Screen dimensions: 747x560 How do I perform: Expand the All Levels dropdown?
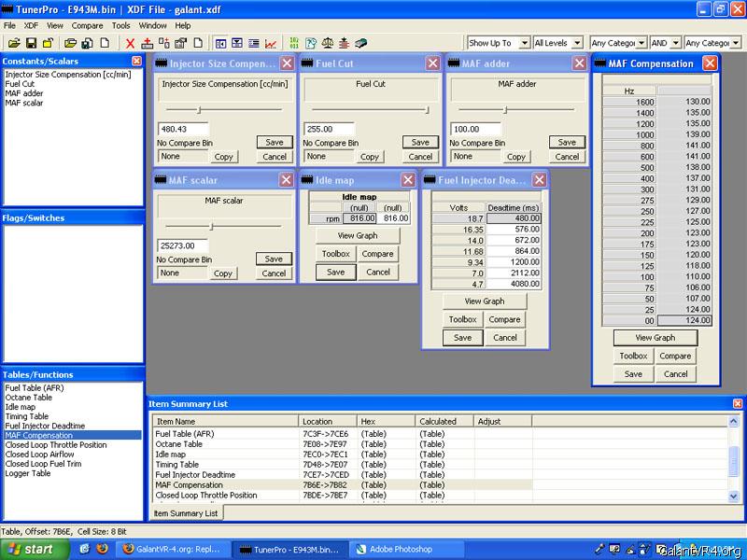pyautogui.click(x=578, y=43)
